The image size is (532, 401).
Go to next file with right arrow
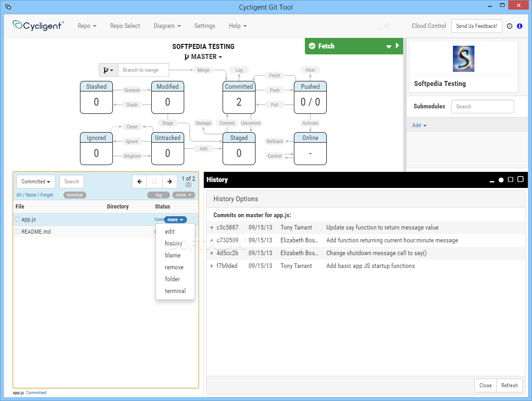tap(170, 182)
